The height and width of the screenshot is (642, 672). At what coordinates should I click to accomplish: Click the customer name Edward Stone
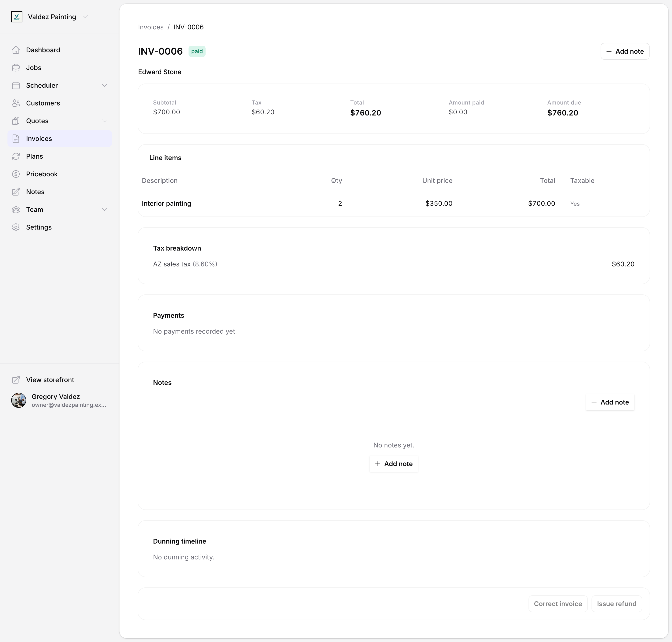click(x=160, y=72)
